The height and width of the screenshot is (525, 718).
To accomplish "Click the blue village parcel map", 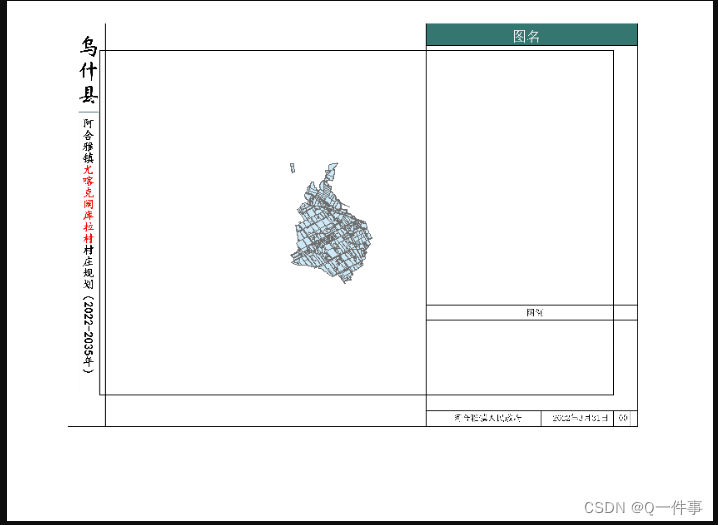I will click(x=331, y=223).
